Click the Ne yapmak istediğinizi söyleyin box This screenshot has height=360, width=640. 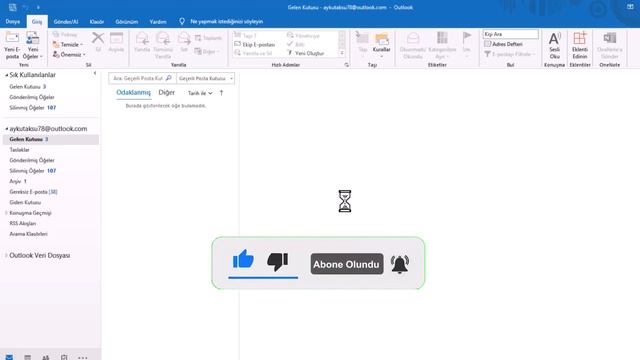click(227, 22)
